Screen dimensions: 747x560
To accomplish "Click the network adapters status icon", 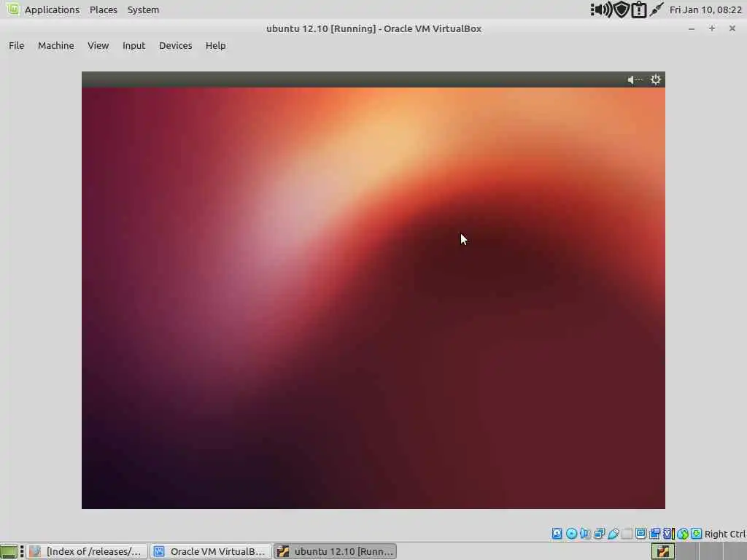I will [600, 534].
